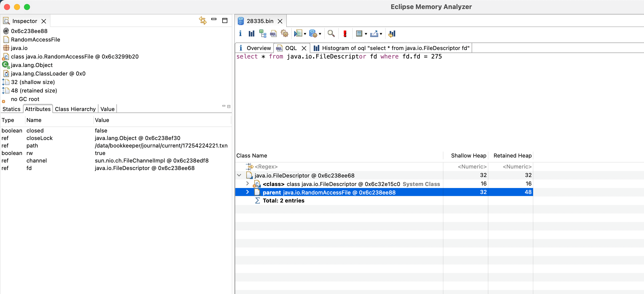644x294 pixels.
Task: Collapse the java.io.FileDescriptor @ 0x6c238ee68 row
Action: click(x=239, y=175)
